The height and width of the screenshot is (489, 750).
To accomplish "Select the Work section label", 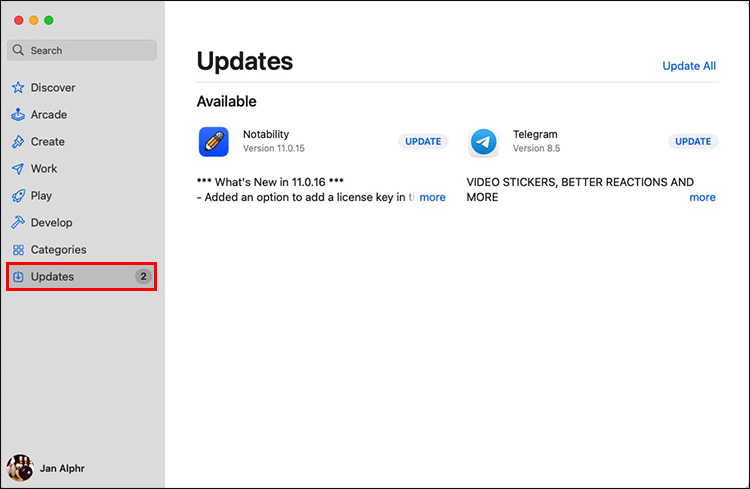I will pos(44,168).
